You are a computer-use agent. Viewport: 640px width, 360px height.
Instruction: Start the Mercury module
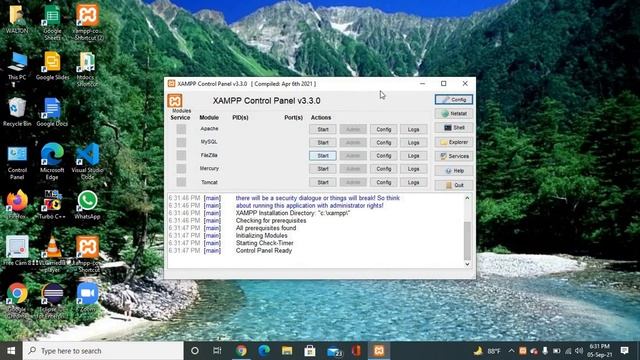click(x=323, y=169)
